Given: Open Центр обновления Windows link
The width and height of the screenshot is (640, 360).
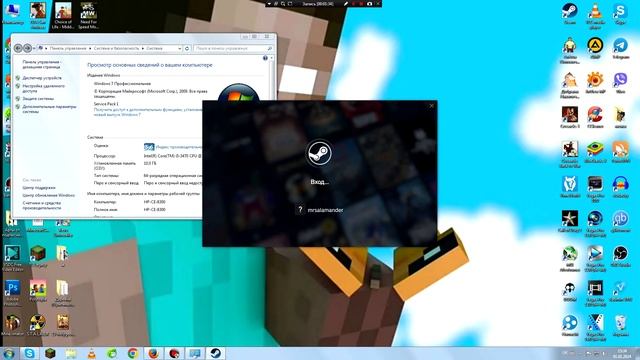Looking at the screenshot, I should click(x=49, y=195).
